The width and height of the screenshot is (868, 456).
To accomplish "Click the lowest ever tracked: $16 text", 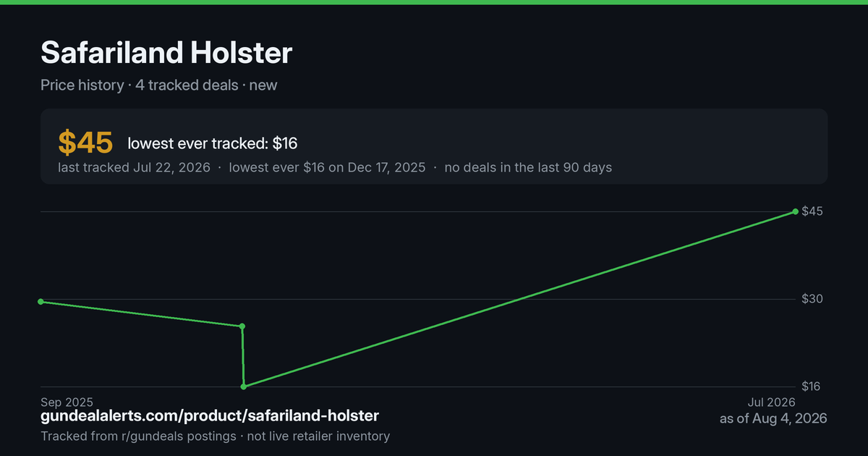I will [x=213, y=143].
